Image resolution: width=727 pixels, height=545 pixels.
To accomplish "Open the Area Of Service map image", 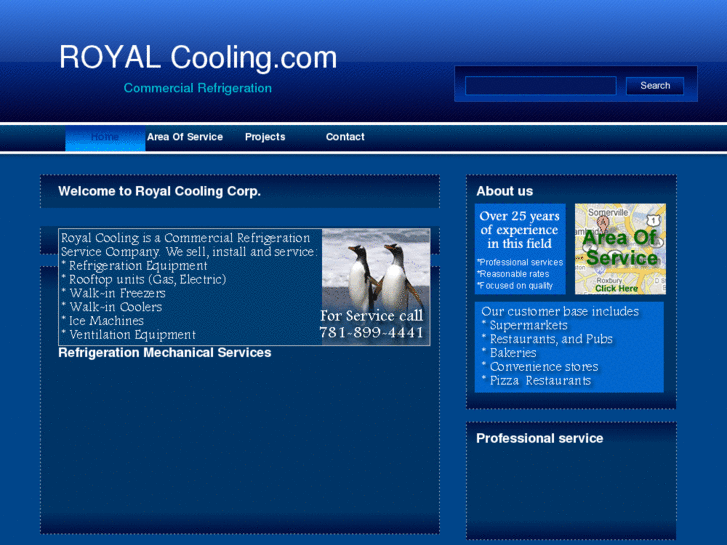I will 620,249.
